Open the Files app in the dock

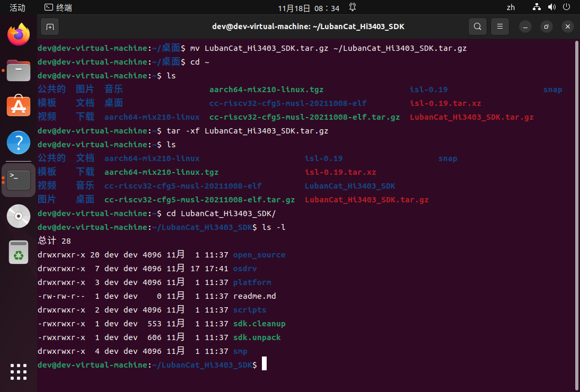pos(18,70)
